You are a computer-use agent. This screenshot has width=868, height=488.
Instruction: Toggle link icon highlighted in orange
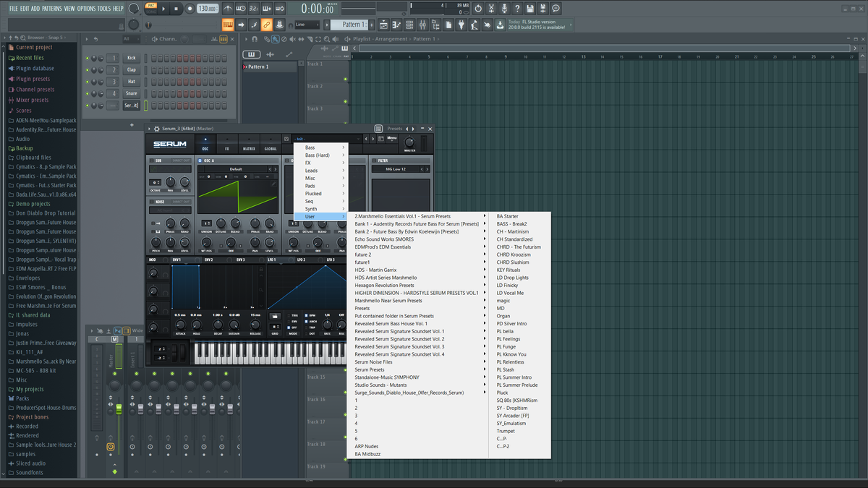coord(267,25)
